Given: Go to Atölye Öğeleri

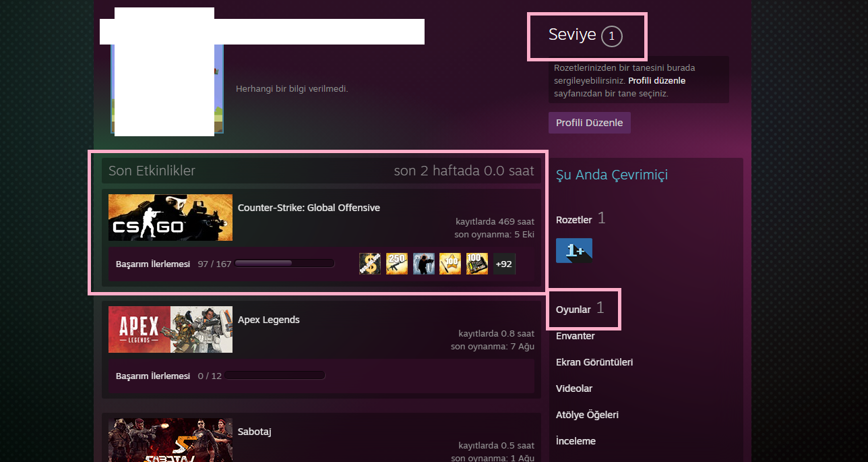Looking at the screenshot, I should (x=587, y=415).
